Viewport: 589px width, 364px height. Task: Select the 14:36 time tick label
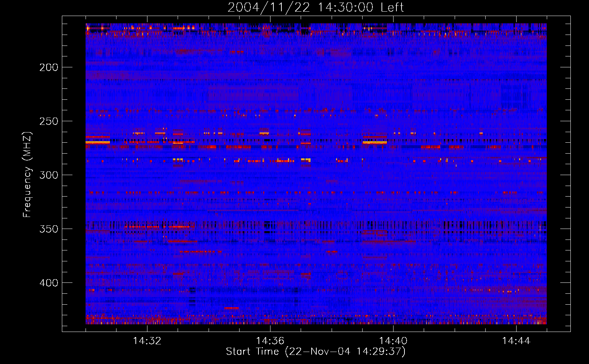[x=270, y=341]
